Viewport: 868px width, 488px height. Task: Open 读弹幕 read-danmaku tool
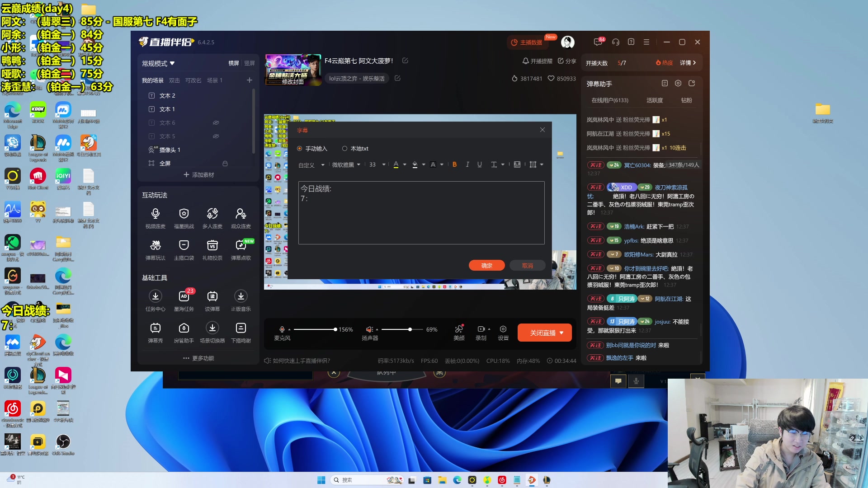point(212,300)
